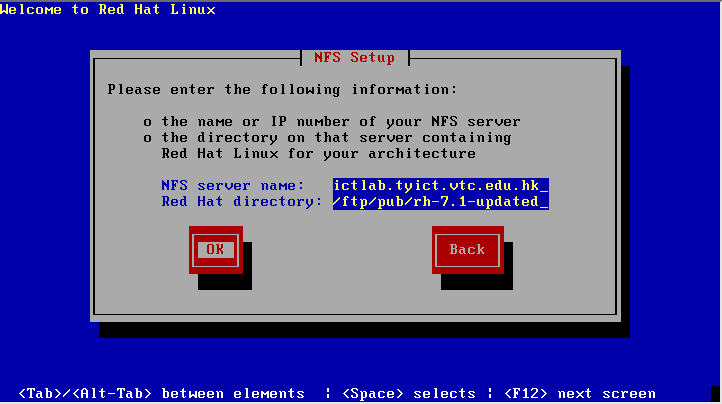
Task: Click the F12 next screen hint
Action: point(580,394)
